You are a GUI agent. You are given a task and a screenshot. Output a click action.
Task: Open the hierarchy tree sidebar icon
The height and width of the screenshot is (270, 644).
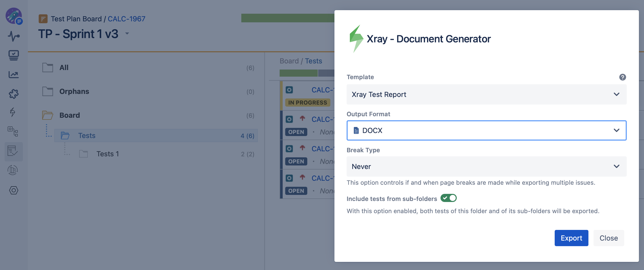(13, 131)
